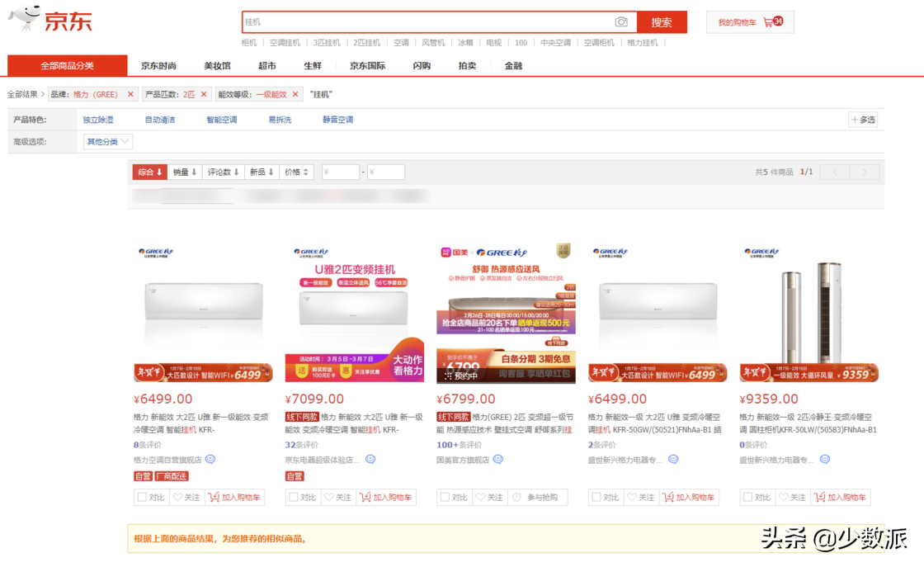Open chat icon on ¥6499 盛世新兴 listing
Image resolution: width=924 pixels, height=567 pixels.
coord(673,459)
